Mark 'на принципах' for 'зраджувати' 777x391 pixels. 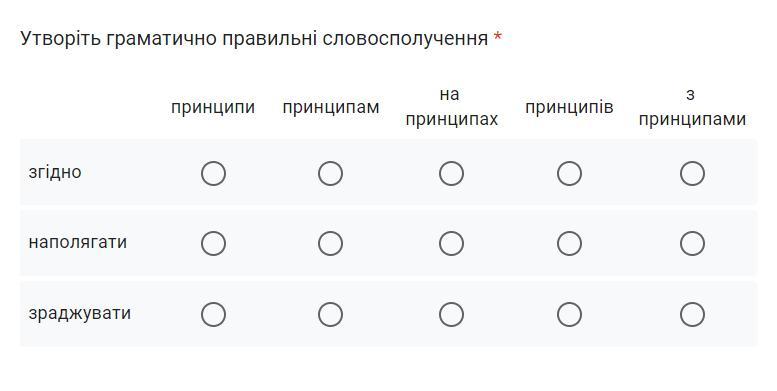coord(451,314)
